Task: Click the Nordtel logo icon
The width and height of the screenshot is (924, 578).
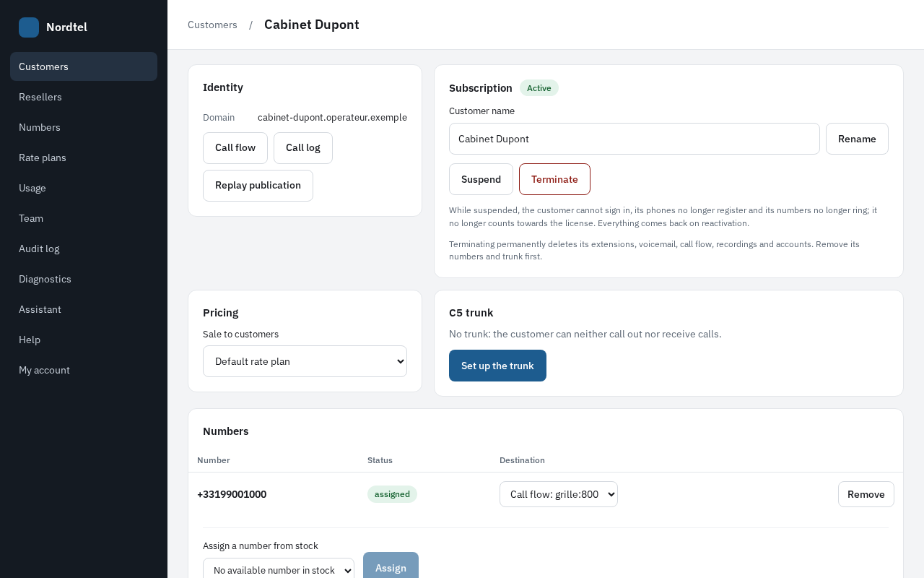Action: coord(29,27)
